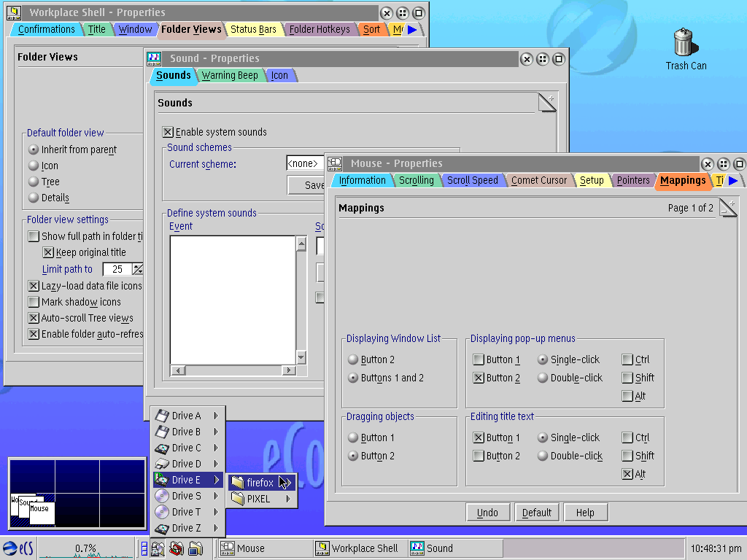Switch to the Scroll Speed tab
This screenshot has height=560, width=747.
click(x=472, y=181)
